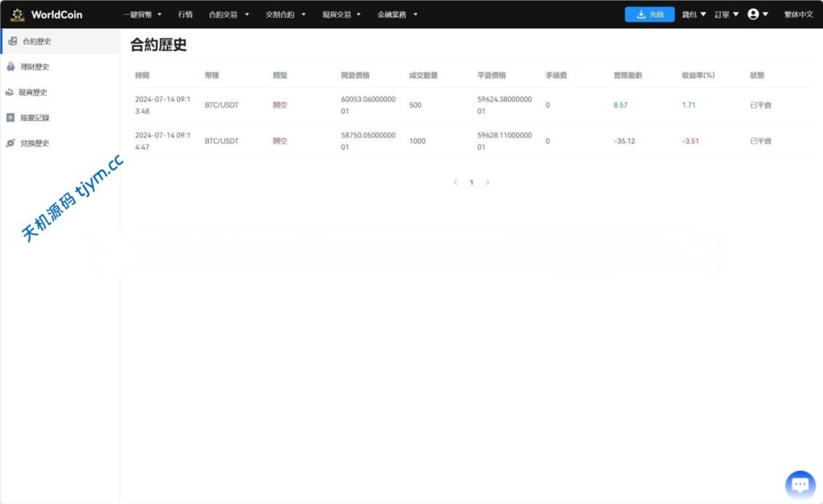Click the 現貨歷史 sidebar icon
This screenshot has width=823, height=504.
[10, 92]
